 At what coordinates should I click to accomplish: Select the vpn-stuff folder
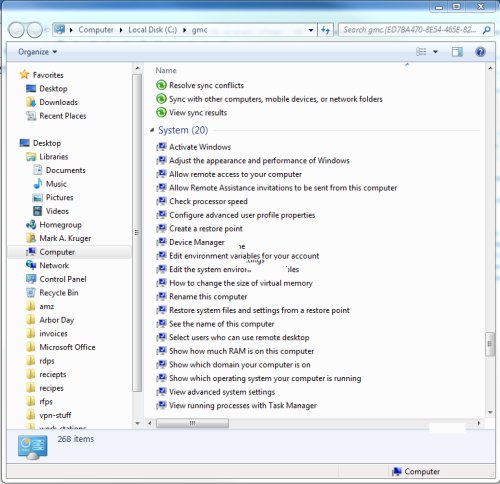[55, 415]
